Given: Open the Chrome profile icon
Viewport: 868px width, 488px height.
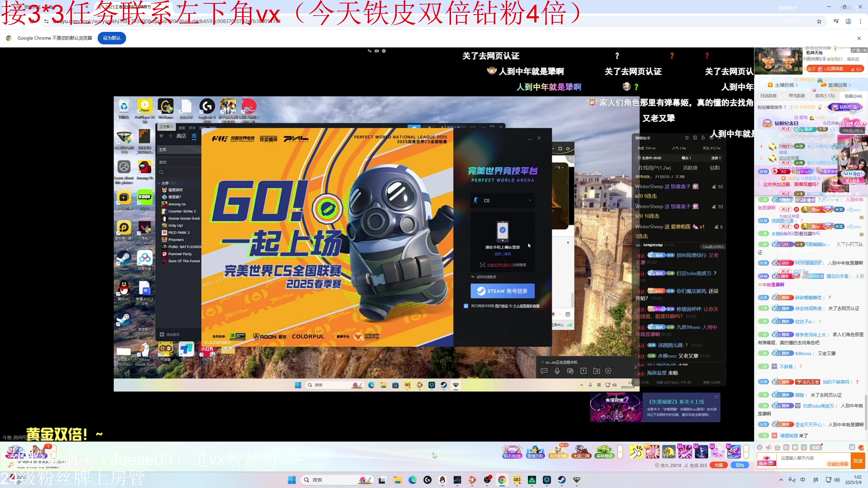Looking at the screenshot, I should 848,21.
